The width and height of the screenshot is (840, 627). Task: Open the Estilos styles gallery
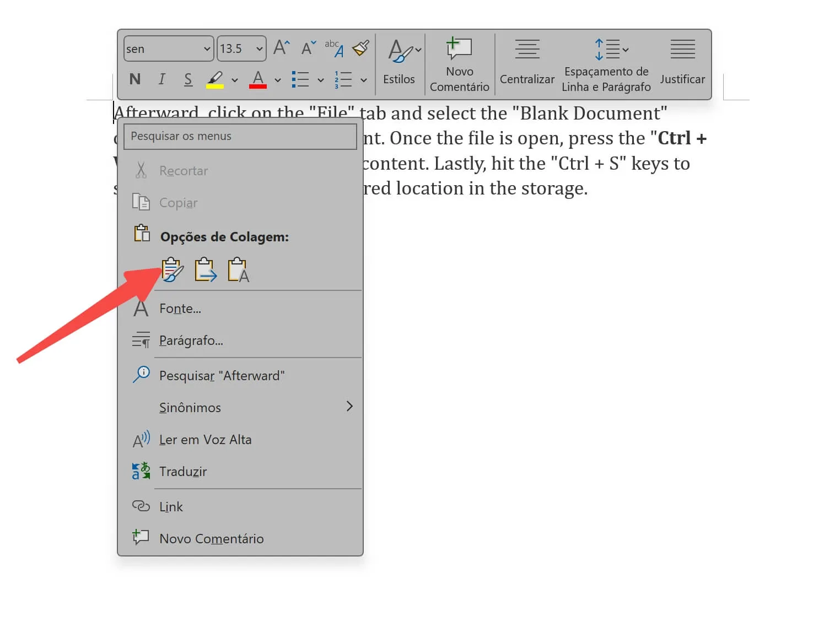tap(400, 62)
